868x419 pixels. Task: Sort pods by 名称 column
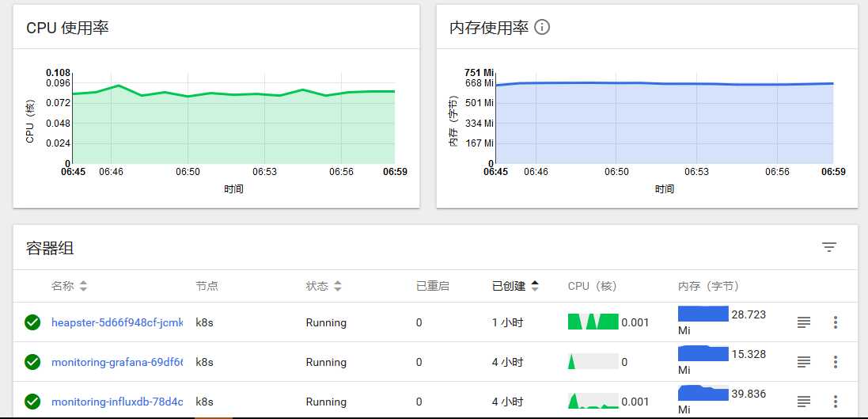tap(69, 286)
